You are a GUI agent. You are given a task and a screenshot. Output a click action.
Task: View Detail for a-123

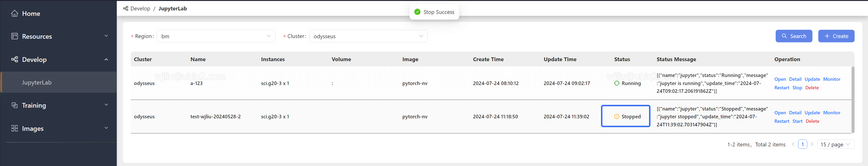(x=795, y=79)
